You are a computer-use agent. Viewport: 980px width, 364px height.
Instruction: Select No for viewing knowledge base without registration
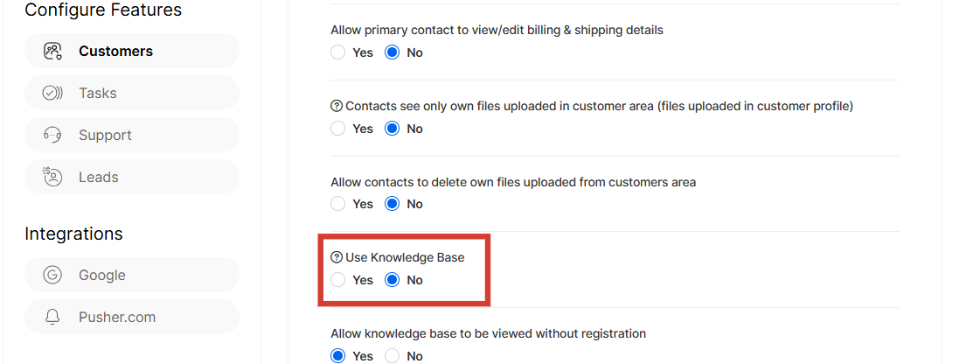[x=393, y=356]
